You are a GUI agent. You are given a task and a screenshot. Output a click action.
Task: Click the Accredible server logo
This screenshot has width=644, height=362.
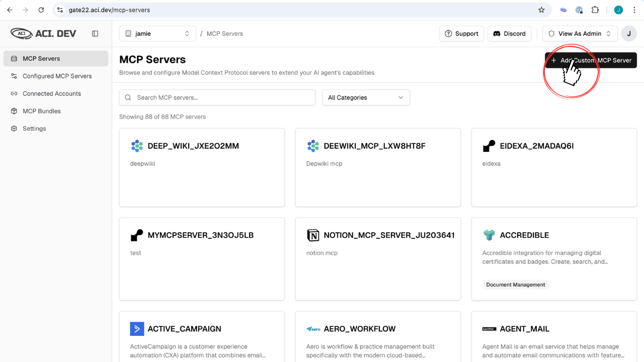489,235
